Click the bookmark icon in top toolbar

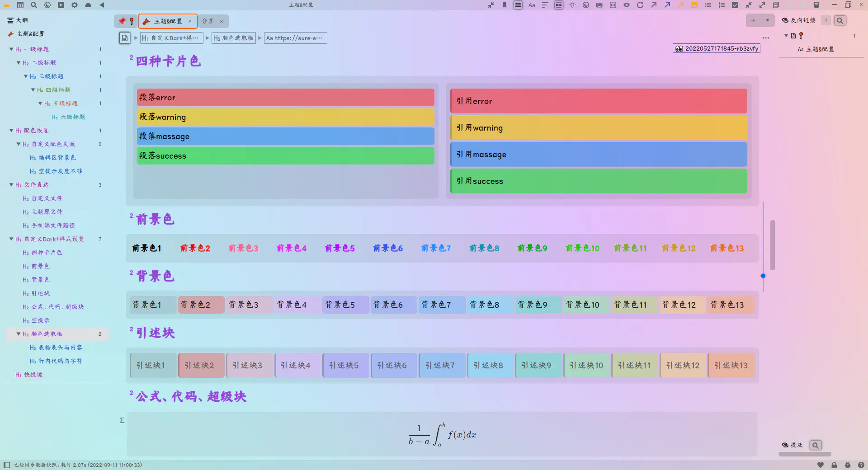[x=505, y=5]
